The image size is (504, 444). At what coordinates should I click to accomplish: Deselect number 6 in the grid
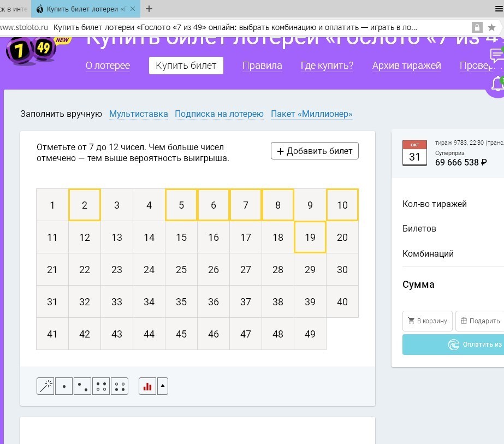coord(214,205)
